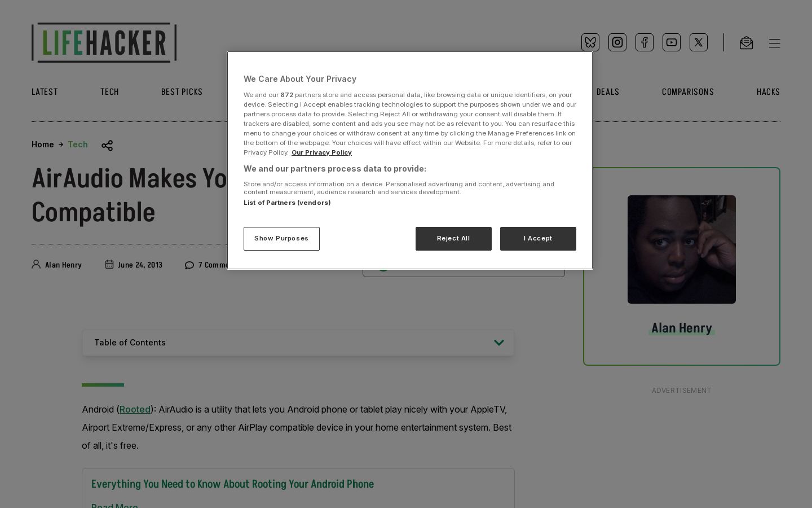Open Lifehacker Instagram icon
The width and height of the screenshot is (812, 508).
617,42
